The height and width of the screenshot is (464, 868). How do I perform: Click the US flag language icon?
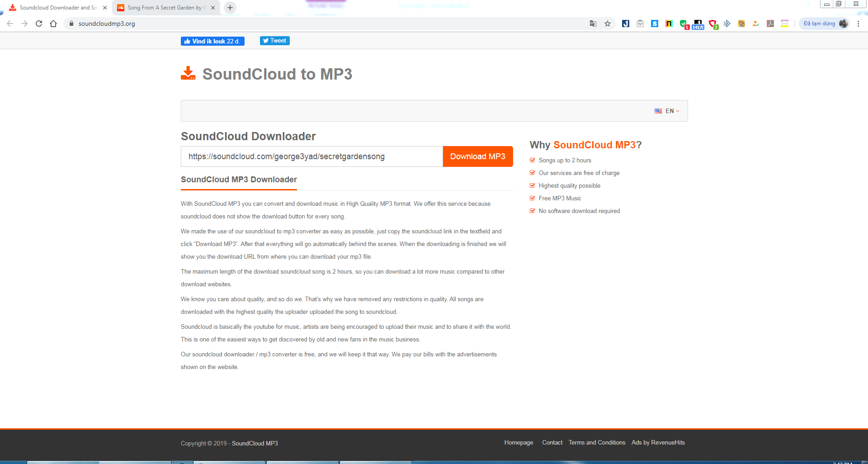[658, 111]
